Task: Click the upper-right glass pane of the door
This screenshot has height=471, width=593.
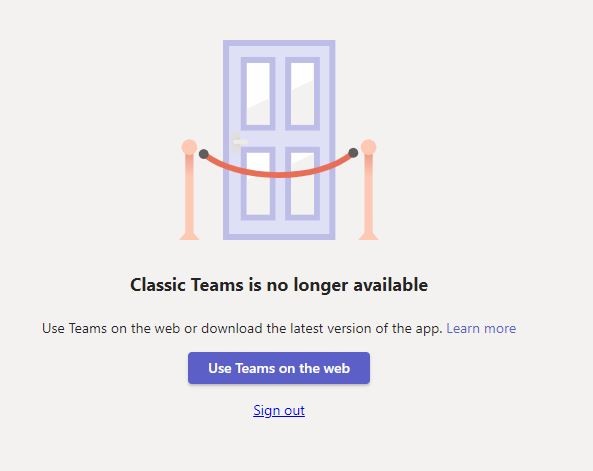Action: pos(302,93)
